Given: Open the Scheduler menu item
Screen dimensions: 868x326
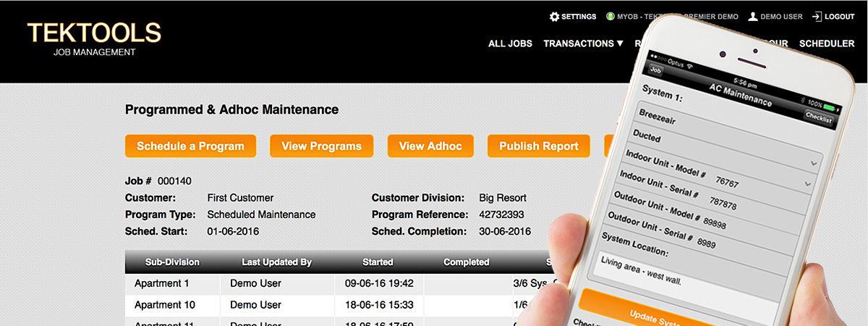Looking at the screenshot, I should [827, 43].
